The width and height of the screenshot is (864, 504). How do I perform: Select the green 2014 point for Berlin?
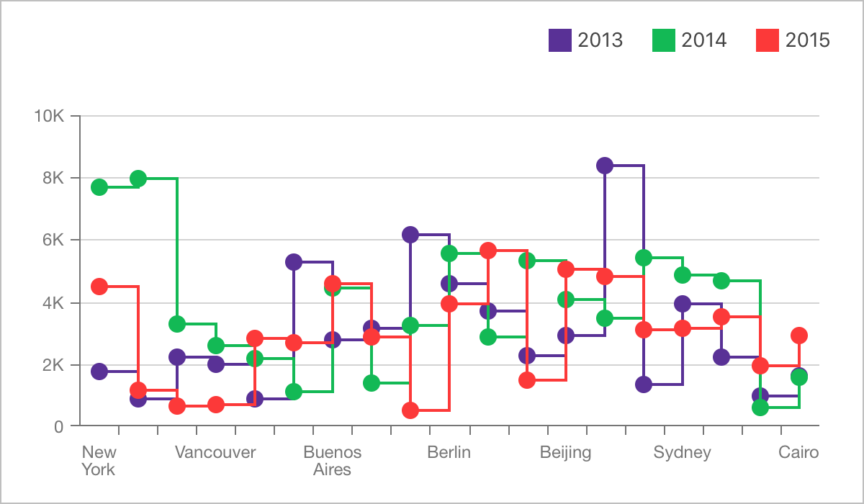point(449,253)
